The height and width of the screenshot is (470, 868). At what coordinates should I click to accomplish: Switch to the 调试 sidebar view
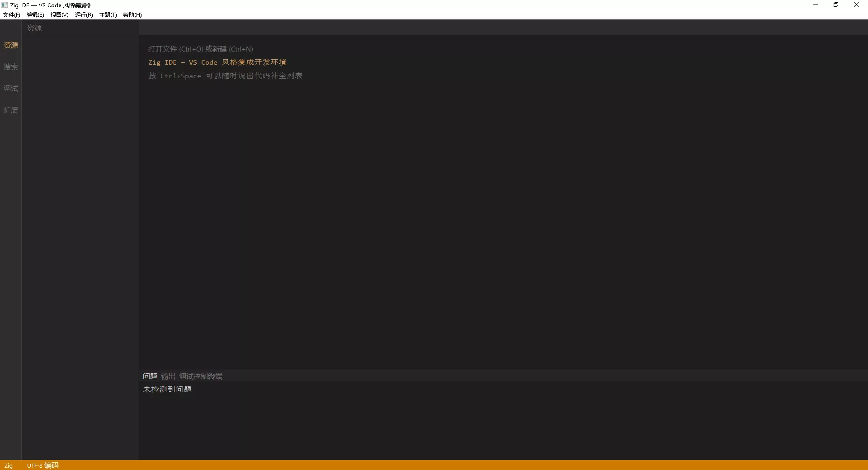[x=11, y=89]
